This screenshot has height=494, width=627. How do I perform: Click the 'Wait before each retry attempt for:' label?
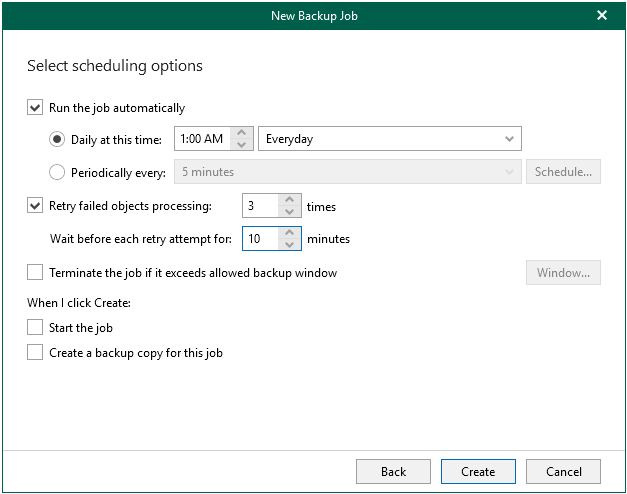141,239
